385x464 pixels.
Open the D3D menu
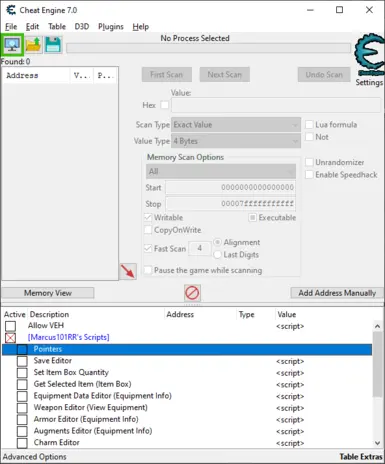pos(82,27)
